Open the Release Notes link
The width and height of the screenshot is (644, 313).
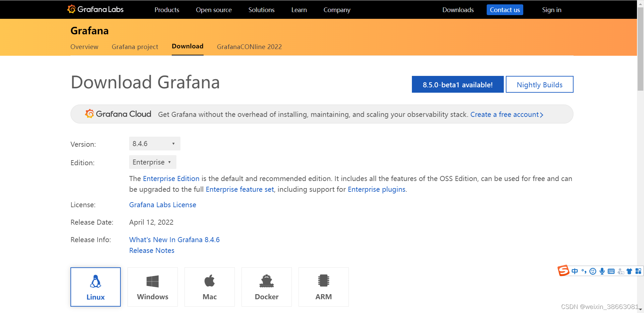coord(152,251)
